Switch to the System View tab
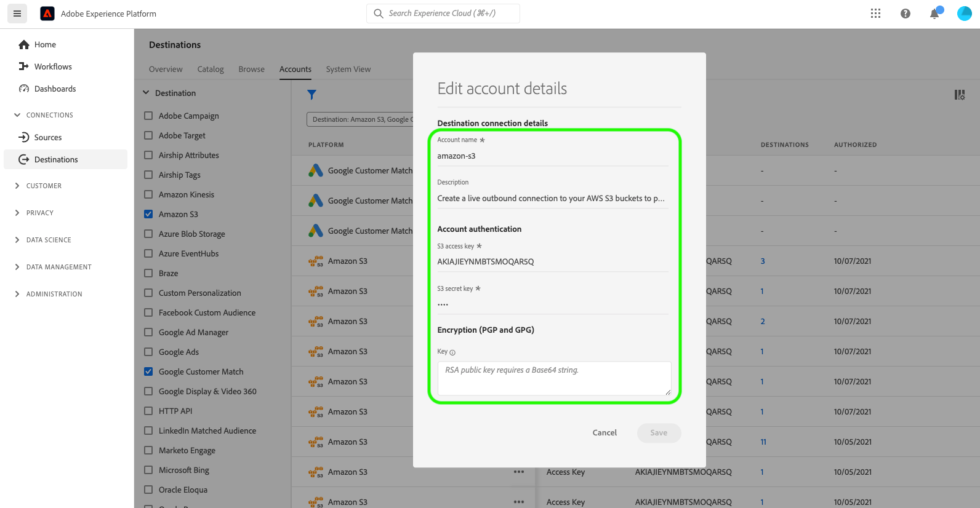This screenshot has width=980, height=508. pyautogui.click(x=348, y=69)
